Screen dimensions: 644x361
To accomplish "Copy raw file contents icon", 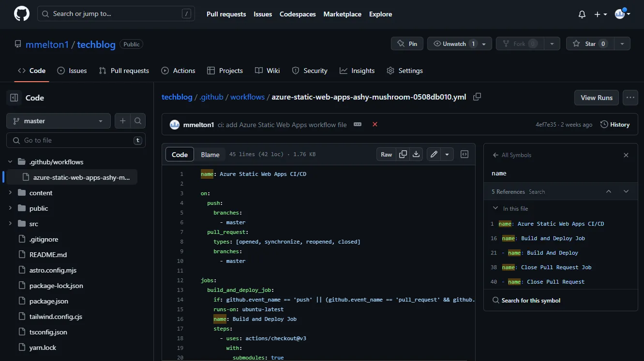I will point(403,155).
